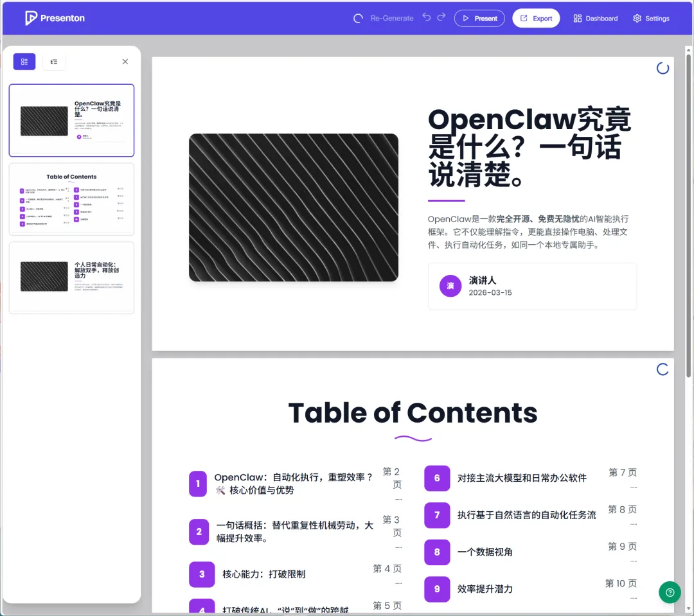Click the main title OpenClaw究竟是什么
The height and width of the screenshot is (616, 694).
point(529,147)
